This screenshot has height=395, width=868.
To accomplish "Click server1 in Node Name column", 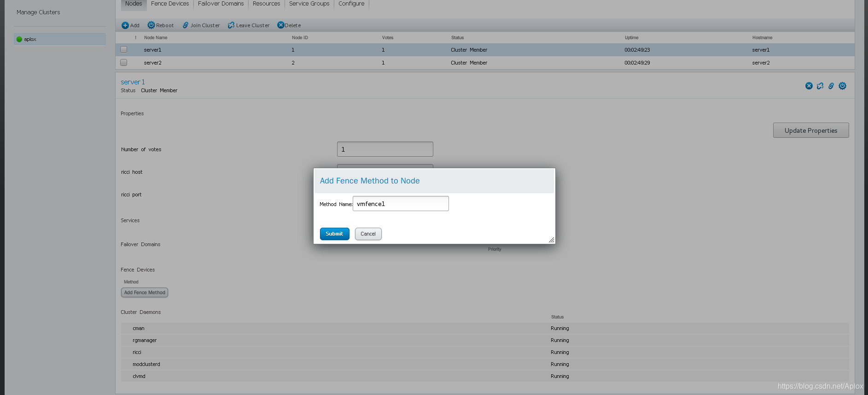I will [152, 50].
